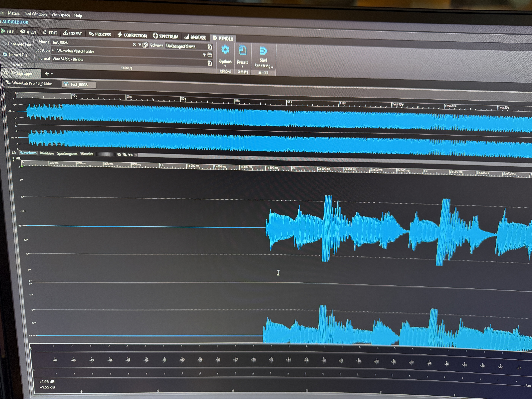Click the Format preset icon
This screenshot has width=532, height=399.
pyautogui.click(x=210, y=63)
